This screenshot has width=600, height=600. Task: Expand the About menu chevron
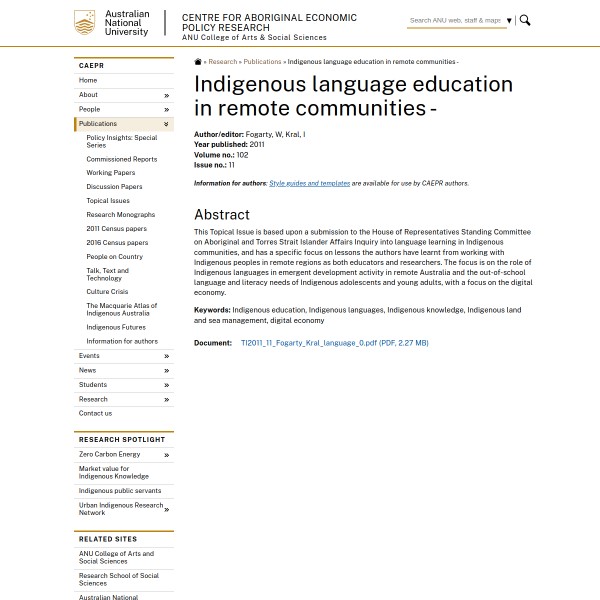point(166,95)
